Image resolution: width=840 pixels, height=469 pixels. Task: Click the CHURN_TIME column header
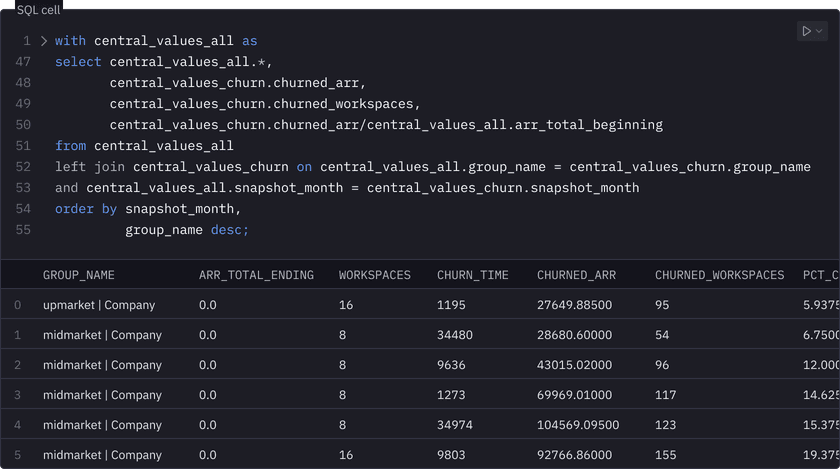(x=472, y=275)
